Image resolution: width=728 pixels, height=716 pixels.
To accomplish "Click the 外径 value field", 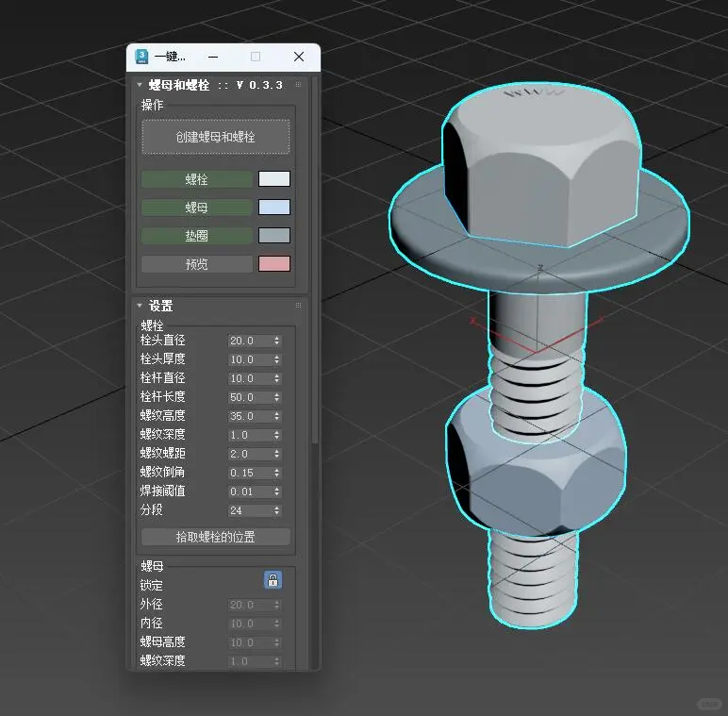I will (255, 605).
